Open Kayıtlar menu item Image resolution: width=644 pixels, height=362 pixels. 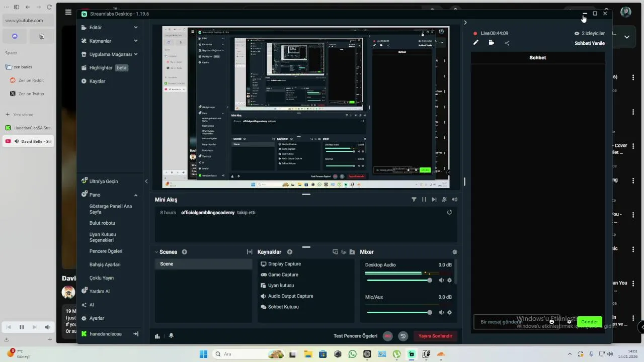tap(94, 81)
